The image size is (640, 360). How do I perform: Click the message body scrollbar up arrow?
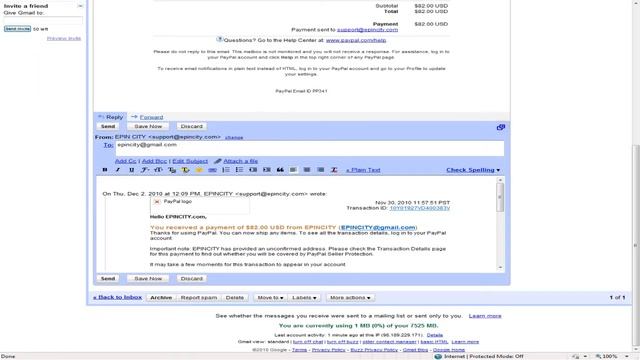tap(500, 180)
